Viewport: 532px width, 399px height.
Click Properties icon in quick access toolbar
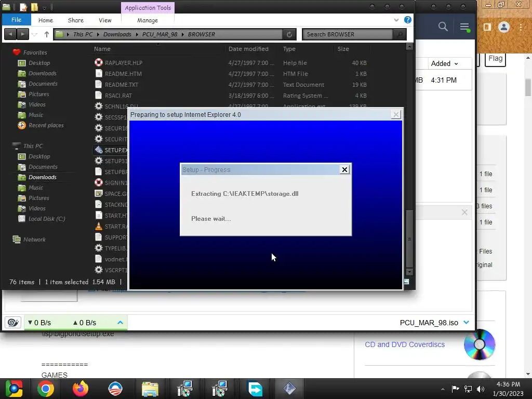tap(23, 7)
